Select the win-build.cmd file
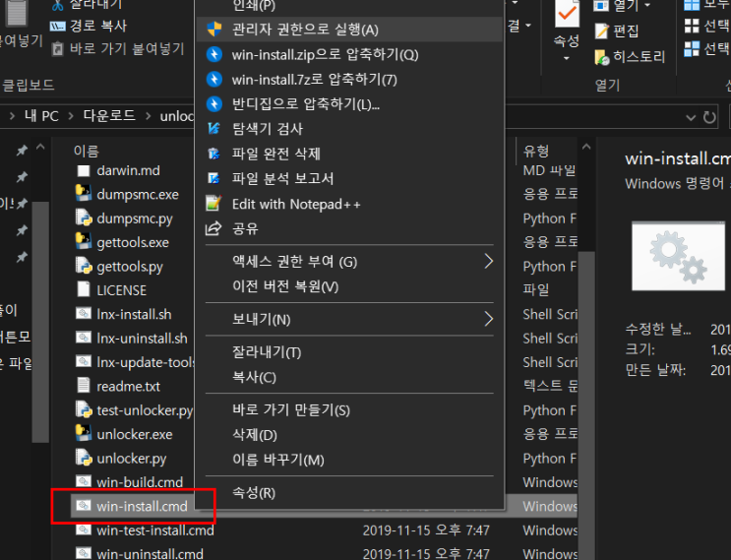The width and height of the screenshot is (731, 560). click(x=140, y=482)
